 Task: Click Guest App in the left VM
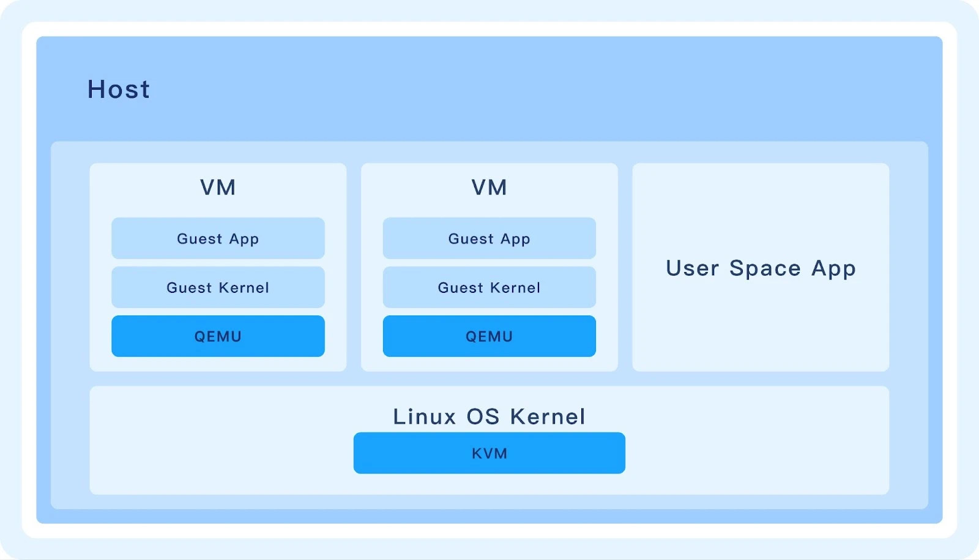click(x=218, y=238)
